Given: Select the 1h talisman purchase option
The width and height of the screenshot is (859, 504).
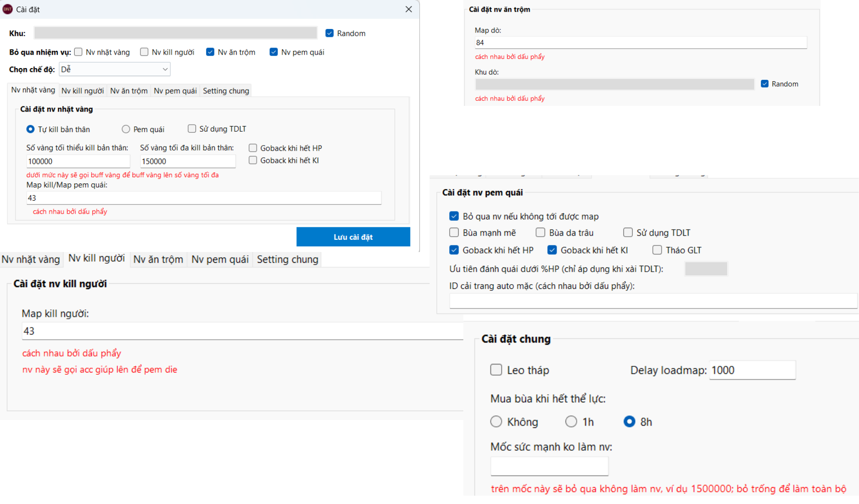Looking at the screenshot, I should point(571,422).
